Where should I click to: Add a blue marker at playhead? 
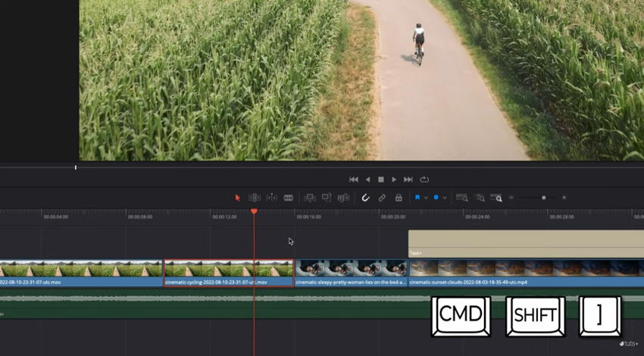(436, 198)
